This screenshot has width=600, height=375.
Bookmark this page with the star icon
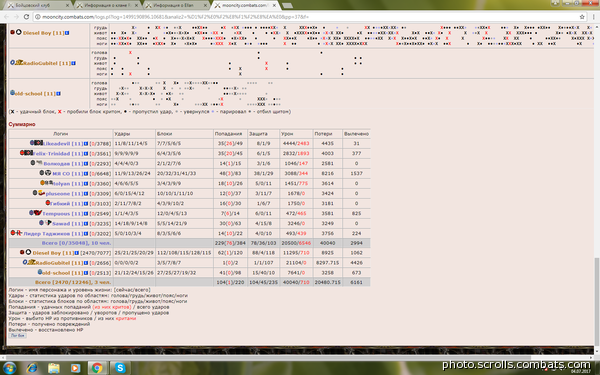pyautogui.click(x=582, y=17)
